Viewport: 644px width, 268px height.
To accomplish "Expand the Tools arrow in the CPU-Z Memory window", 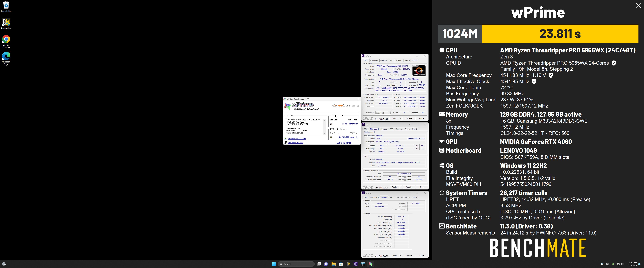I will 400,255.
